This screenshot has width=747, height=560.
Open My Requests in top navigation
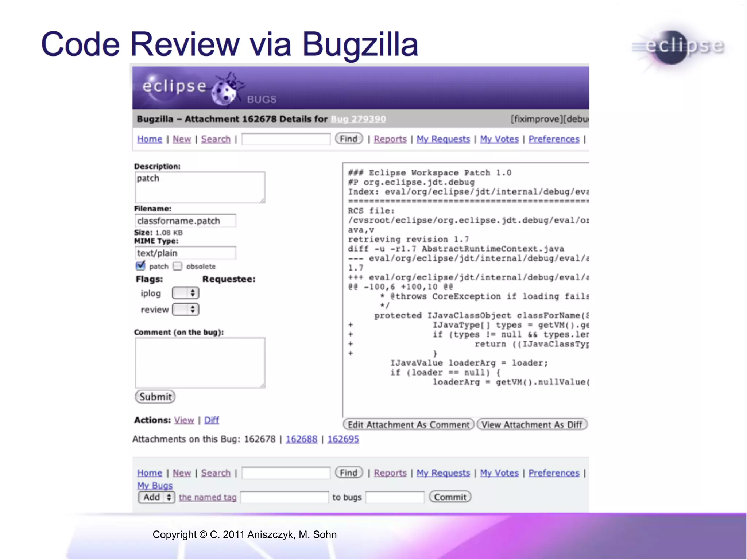click(x=443, y=139)
